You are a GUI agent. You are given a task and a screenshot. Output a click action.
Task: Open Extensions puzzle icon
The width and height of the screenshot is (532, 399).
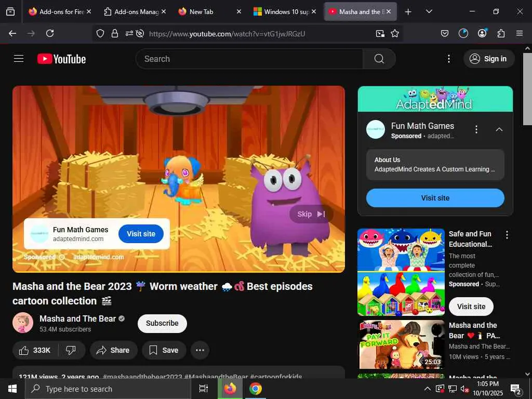[x=501, y=33]
